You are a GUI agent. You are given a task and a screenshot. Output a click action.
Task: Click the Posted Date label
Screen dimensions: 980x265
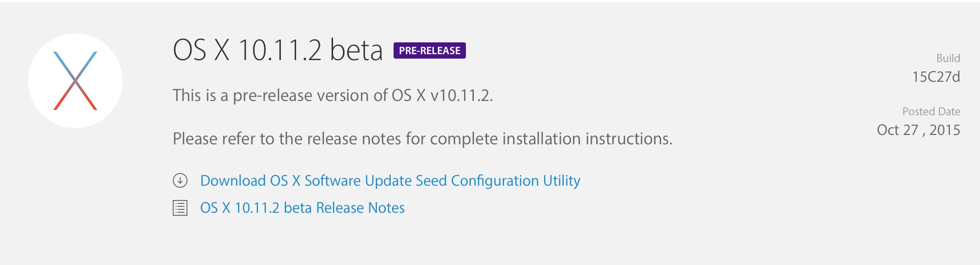tap(931, 111)
